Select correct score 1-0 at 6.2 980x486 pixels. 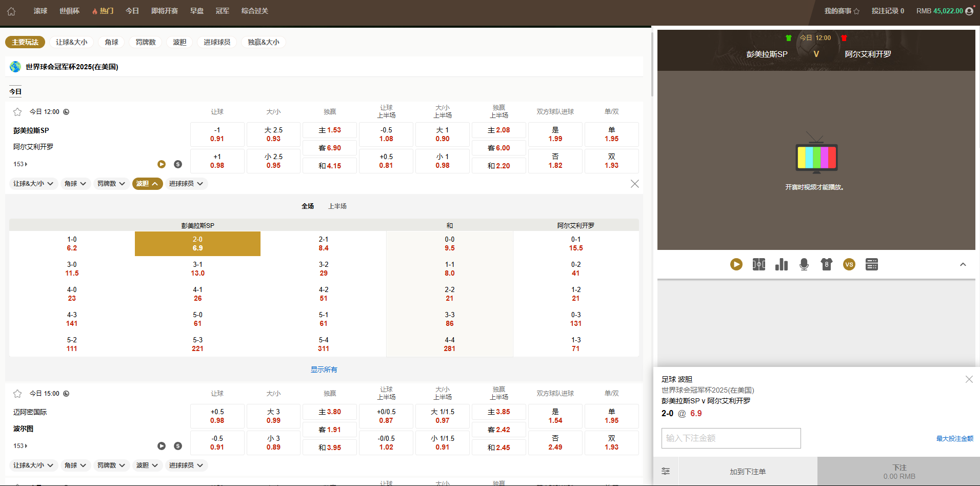[72, 244]
